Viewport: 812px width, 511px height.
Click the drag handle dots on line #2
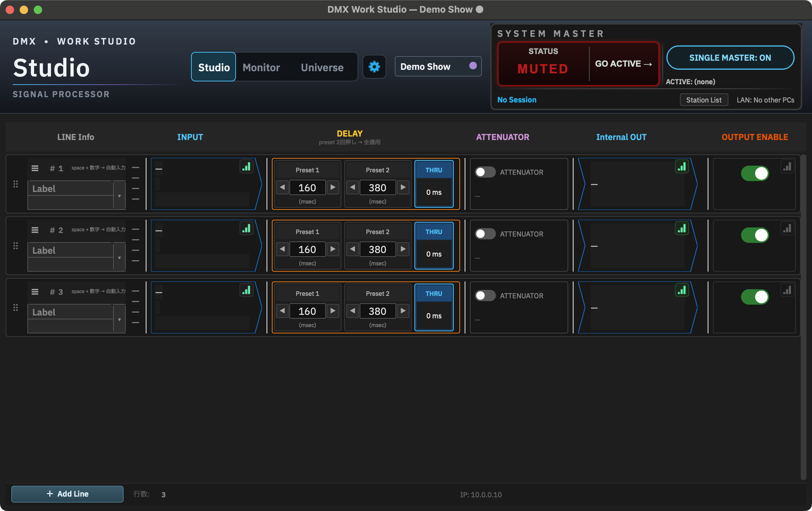15,246
